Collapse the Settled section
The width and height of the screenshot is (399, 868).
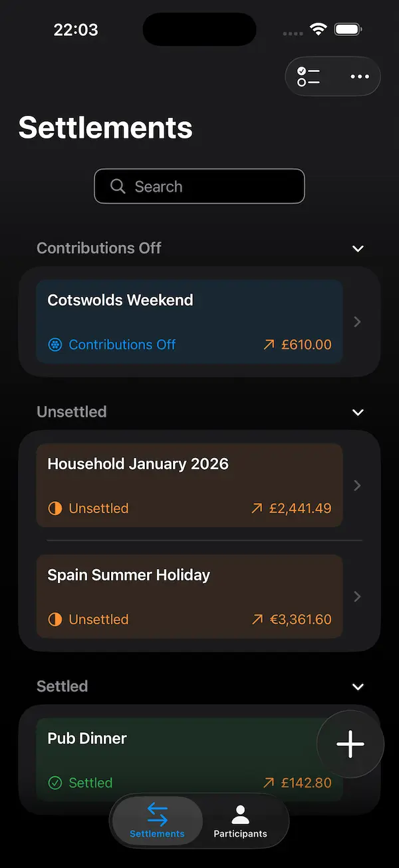tap(358, 686)
